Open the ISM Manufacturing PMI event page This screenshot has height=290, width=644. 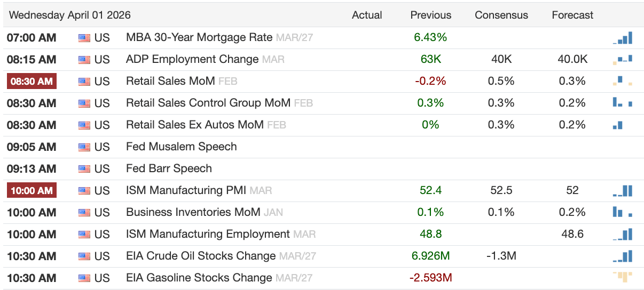186,190
